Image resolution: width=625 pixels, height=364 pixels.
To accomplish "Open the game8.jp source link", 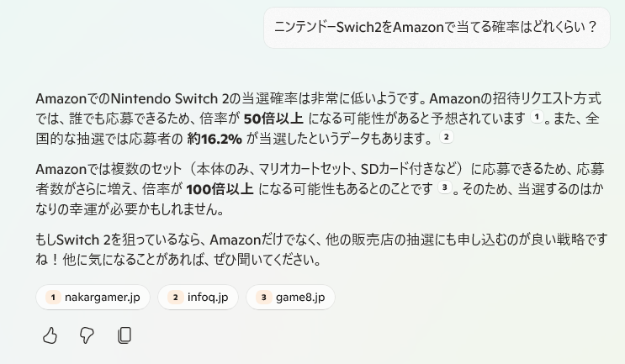I will point(290,297).
